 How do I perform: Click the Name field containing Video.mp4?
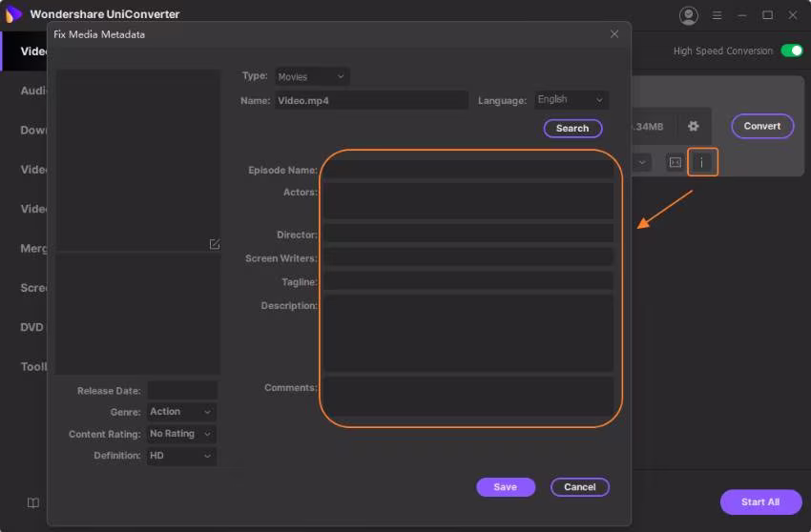pos(371,100)
